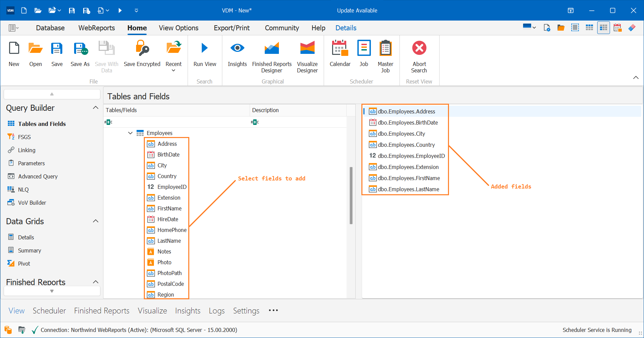Screen dimensions: 644x338
Task: Open VoV Builder in the sidebar
Action: pyautogui.click(x=32, y=203)
